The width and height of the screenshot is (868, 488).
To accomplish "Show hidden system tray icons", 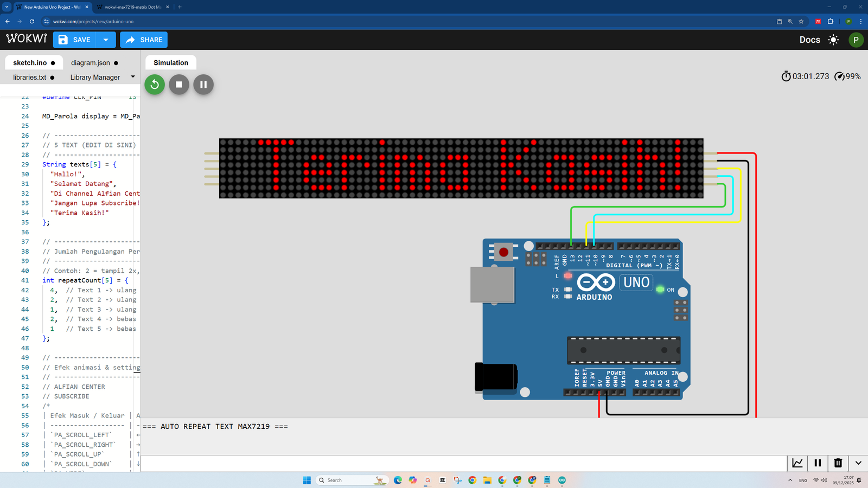I will pyautogui.click(x=790, y=480).
